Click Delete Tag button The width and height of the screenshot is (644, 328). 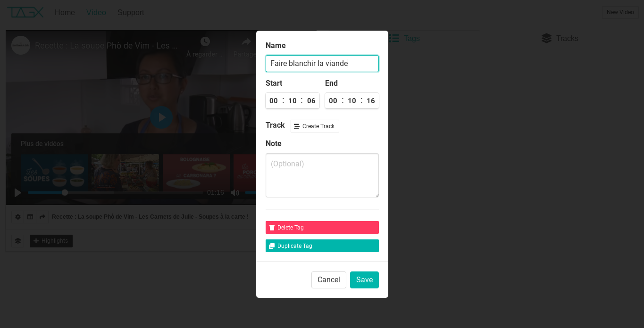point(322,227)
